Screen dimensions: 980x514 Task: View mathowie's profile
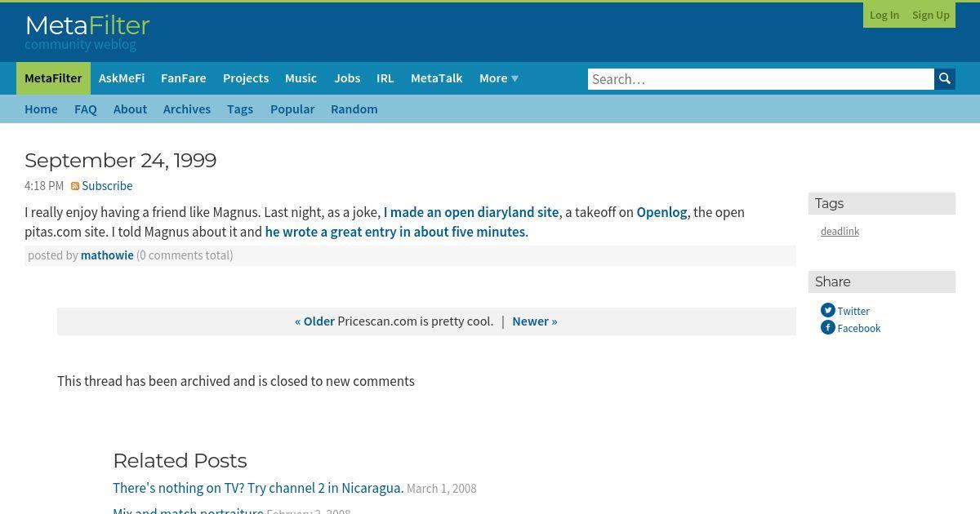tap(107, 255)
